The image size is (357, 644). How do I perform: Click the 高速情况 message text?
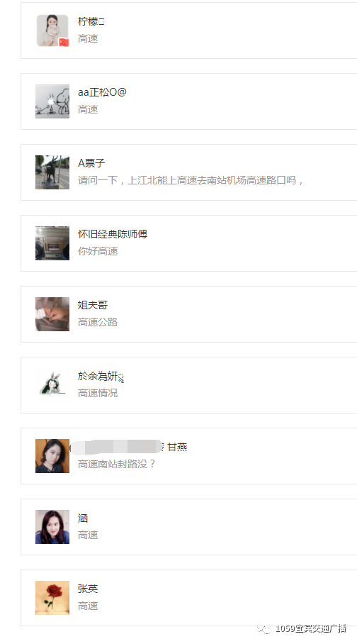98,393
